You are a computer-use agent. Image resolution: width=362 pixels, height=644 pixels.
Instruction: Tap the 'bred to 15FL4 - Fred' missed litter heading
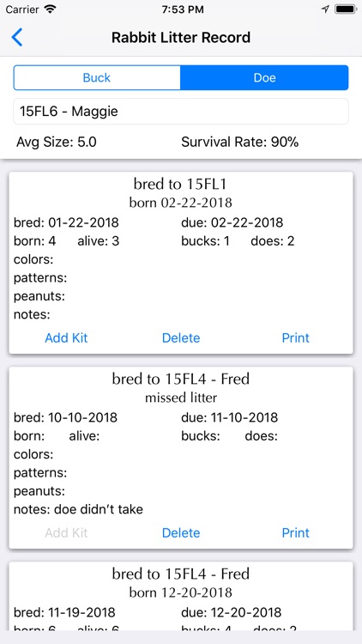point(181,379)
